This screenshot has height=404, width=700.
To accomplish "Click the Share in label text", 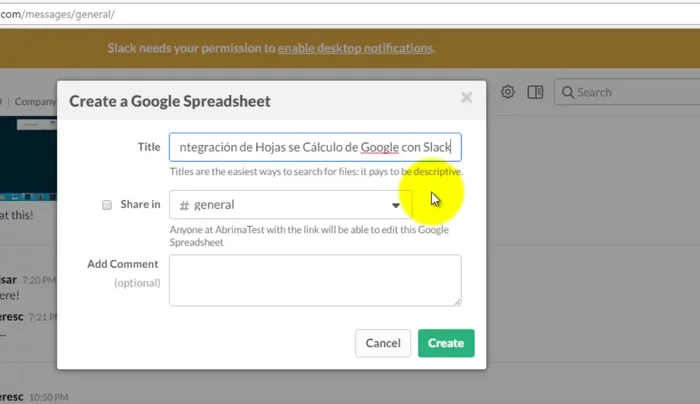I will pyautogui.click(x=140, y=205).
